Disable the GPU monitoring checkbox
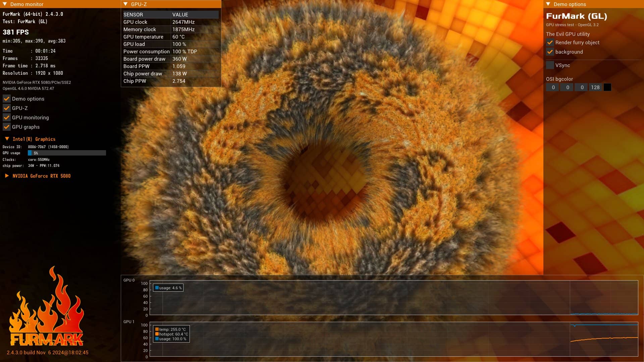 pyautogui.click(x=6, y=117)
